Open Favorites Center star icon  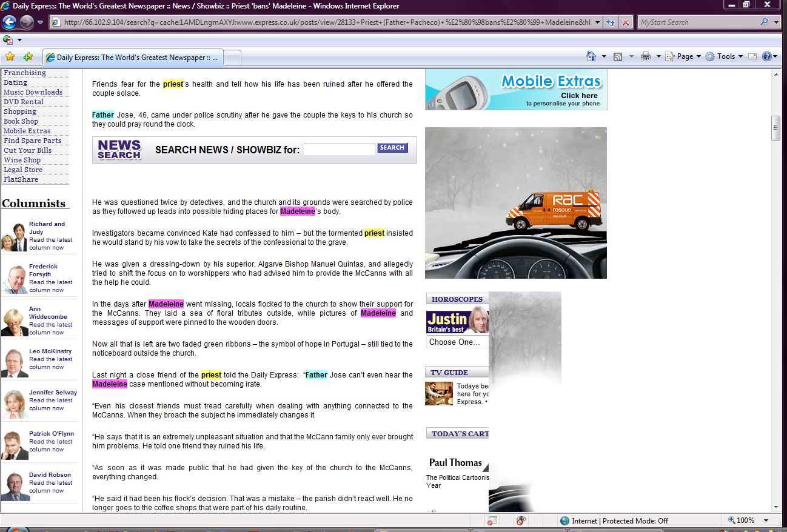point(10,57)
